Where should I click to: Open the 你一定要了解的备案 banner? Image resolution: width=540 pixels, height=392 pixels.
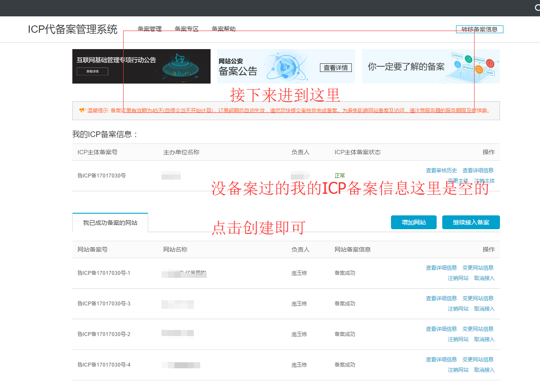[x=431, y=66]
